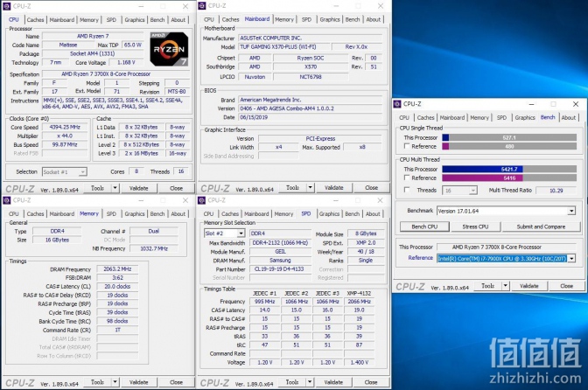The image size is (588, 390).
Task: Click the XMP-4132 Voltage 1.400 V cell
Action: click(x=359, y=362)
